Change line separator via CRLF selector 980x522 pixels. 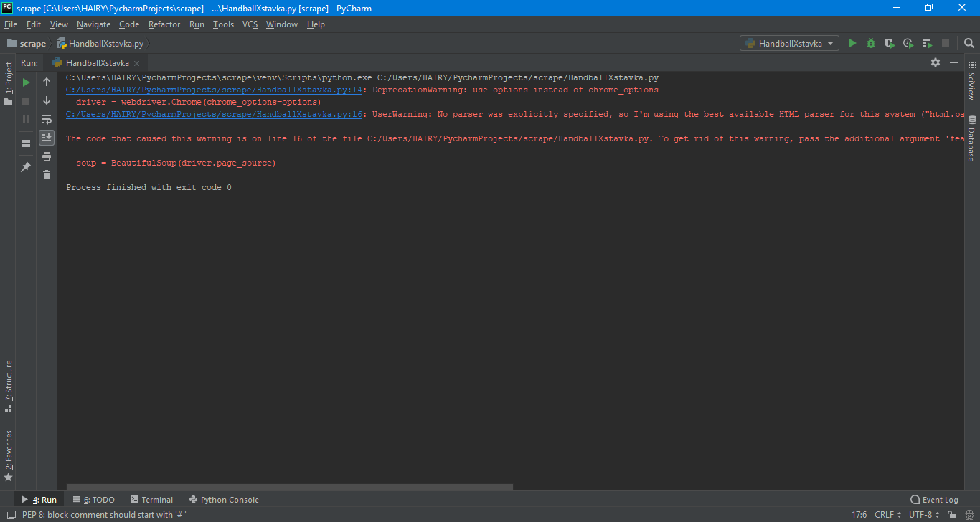pos(887,515)
